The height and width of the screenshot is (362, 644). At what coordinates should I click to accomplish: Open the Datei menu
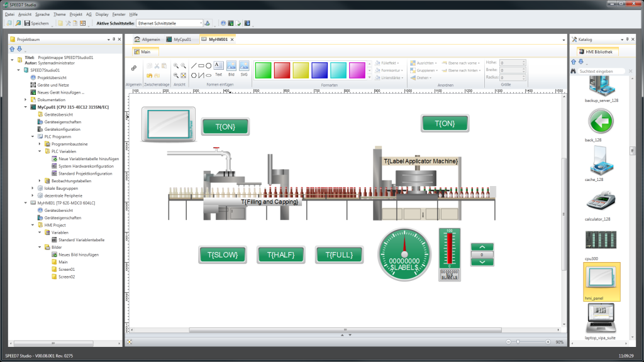click(x=9, y=14)
